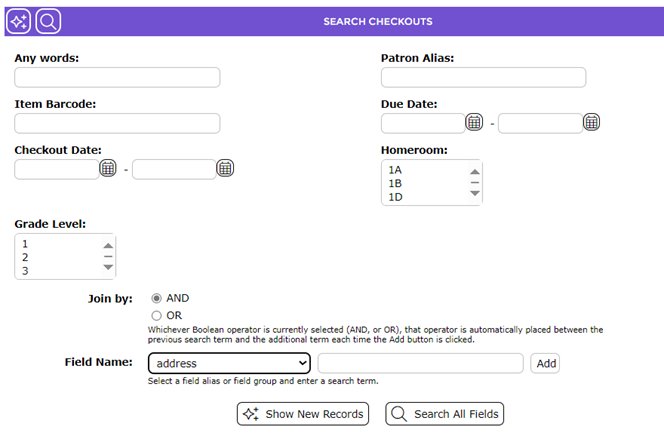The height and width of the screenshot is (439, 664).
Task: Focus the Item Barcode input field
Action: 117,124
